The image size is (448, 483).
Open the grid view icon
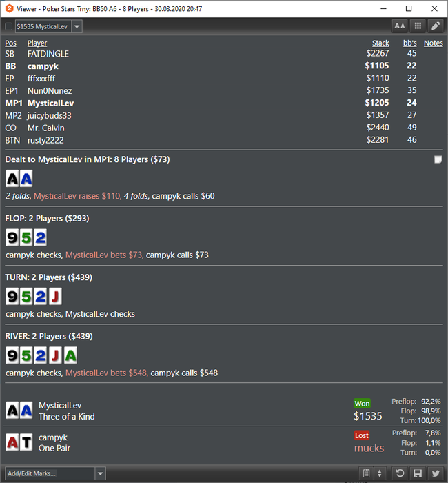tap(418, 26)
